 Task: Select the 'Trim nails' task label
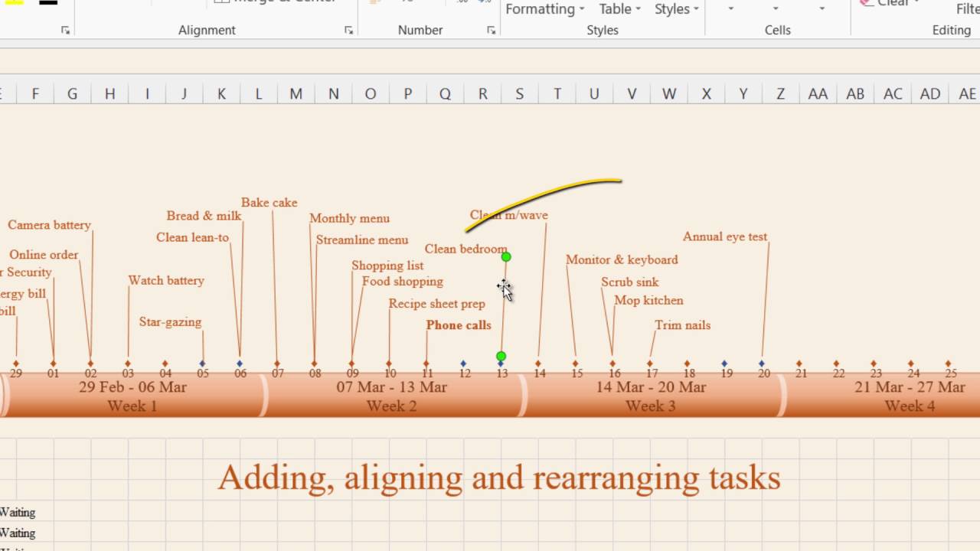[682, 325]
